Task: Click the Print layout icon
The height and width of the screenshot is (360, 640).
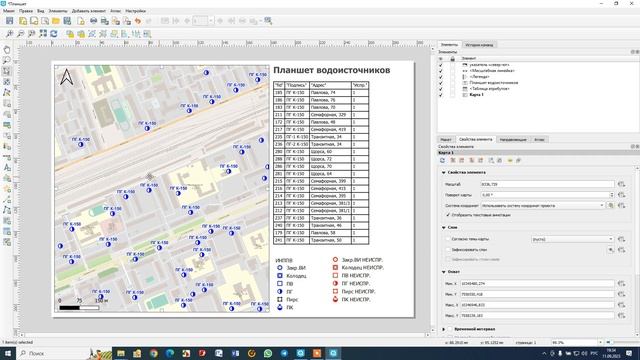Action: coord(93,21)
